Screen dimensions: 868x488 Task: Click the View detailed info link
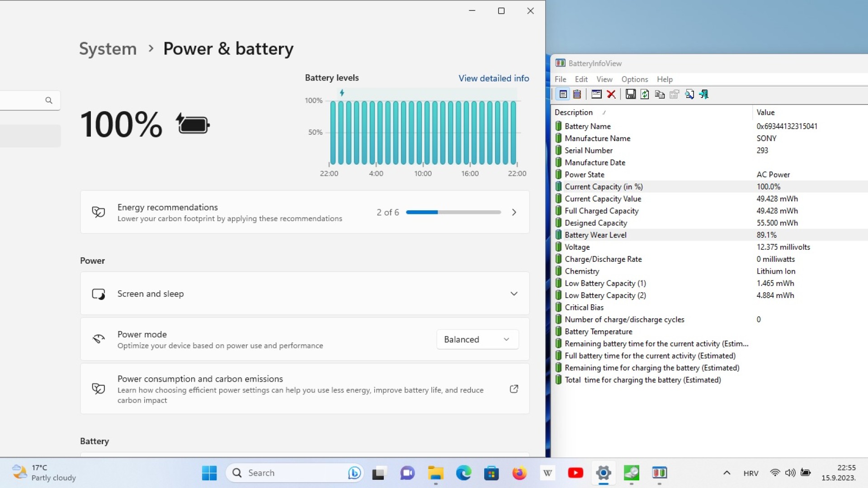(x=494, y=78)
